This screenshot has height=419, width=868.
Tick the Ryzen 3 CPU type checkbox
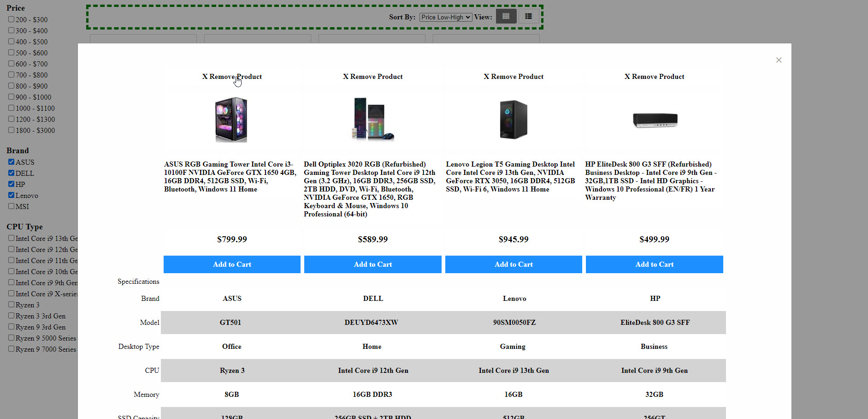point(12,305)
